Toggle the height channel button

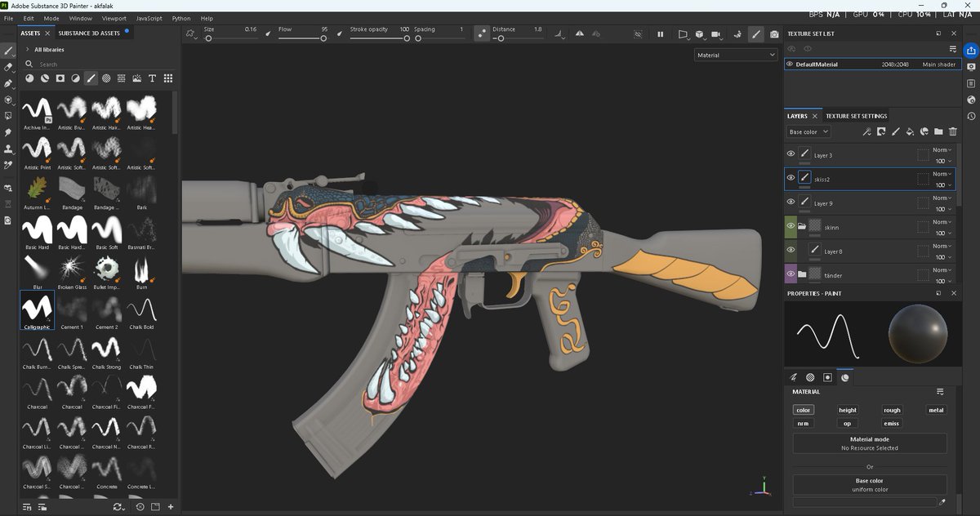pos(848,410)
